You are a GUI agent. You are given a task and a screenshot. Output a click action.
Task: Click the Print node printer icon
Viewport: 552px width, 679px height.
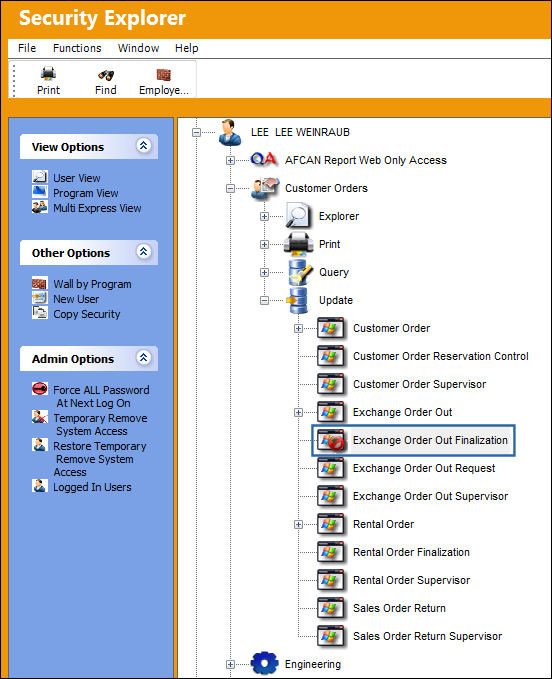(298, 244)
